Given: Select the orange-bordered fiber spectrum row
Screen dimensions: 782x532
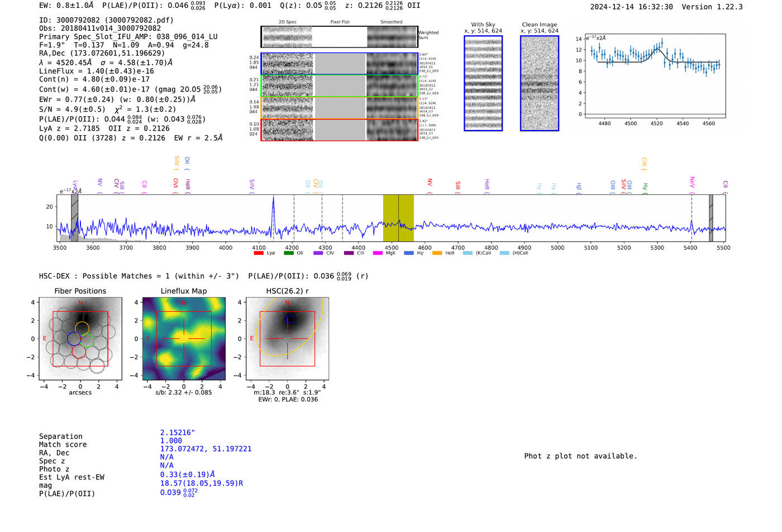Looking at the screenshot, I should (339, 108).
